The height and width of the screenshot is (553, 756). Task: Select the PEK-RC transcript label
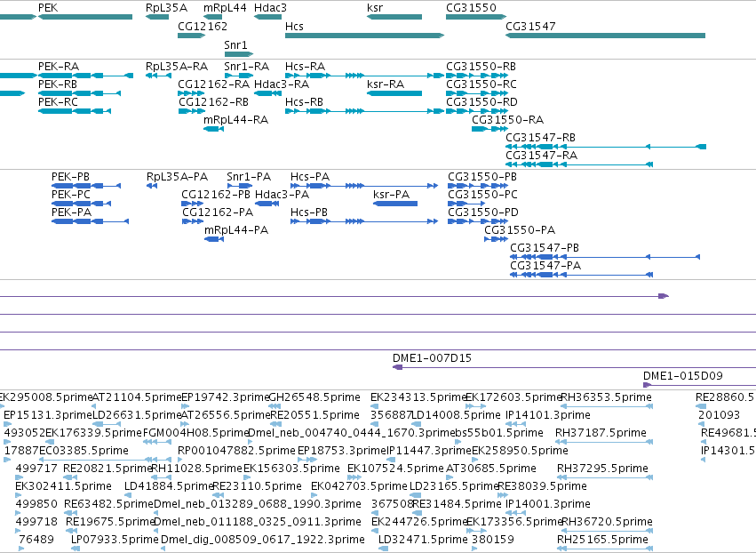coord(58,102)
